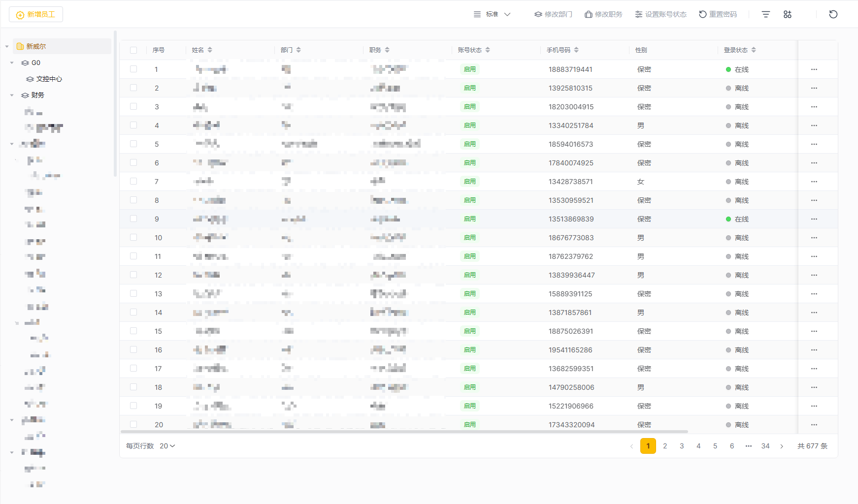Screen dimensions: 858x504
Task: Sort by the 手机号码 column sort icon
Action: pos(576,50)
